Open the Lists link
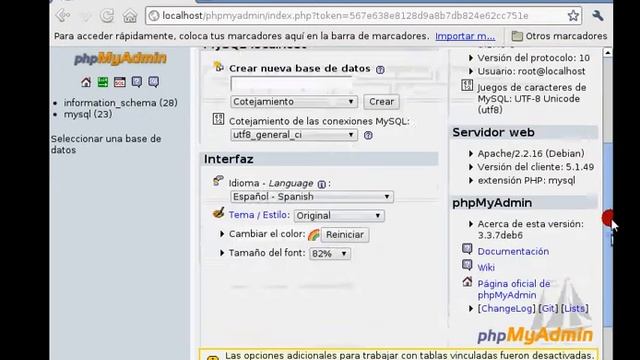Viewport: 640px width, 360px height. (575, 309)
